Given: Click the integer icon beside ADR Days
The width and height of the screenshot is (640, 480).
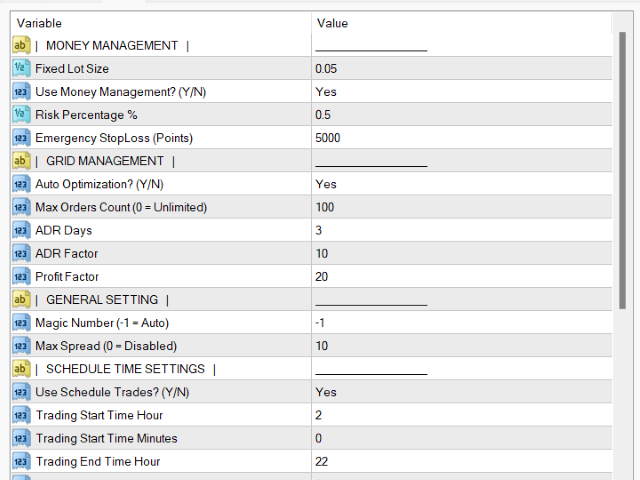Looking at the screenshot, I should tap(21, 230).
